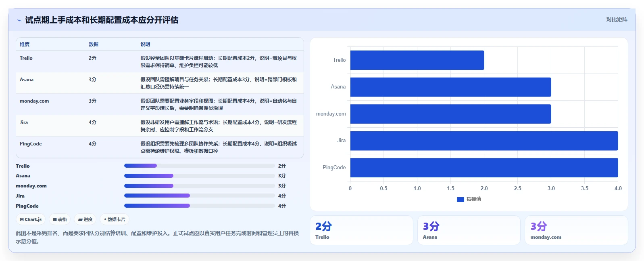
Task: Click the footnote starting 此图不是采购排名
Action: click(157, 237)
